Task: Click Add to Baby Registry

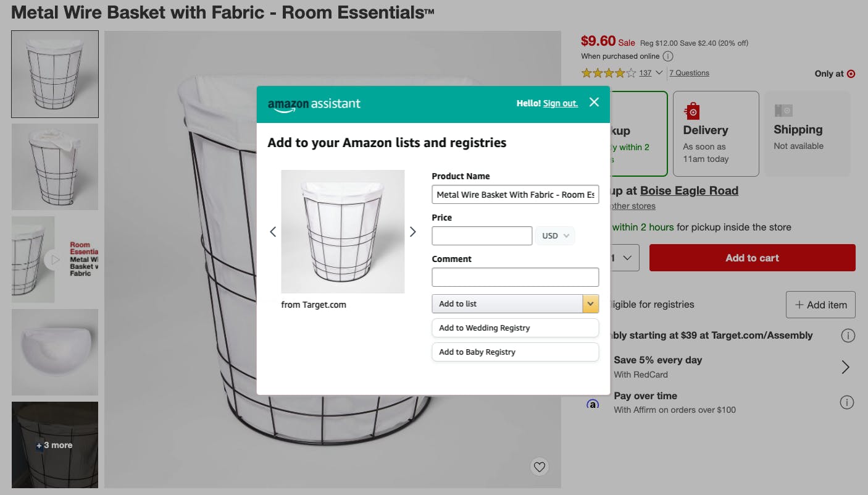Action: 515,352
